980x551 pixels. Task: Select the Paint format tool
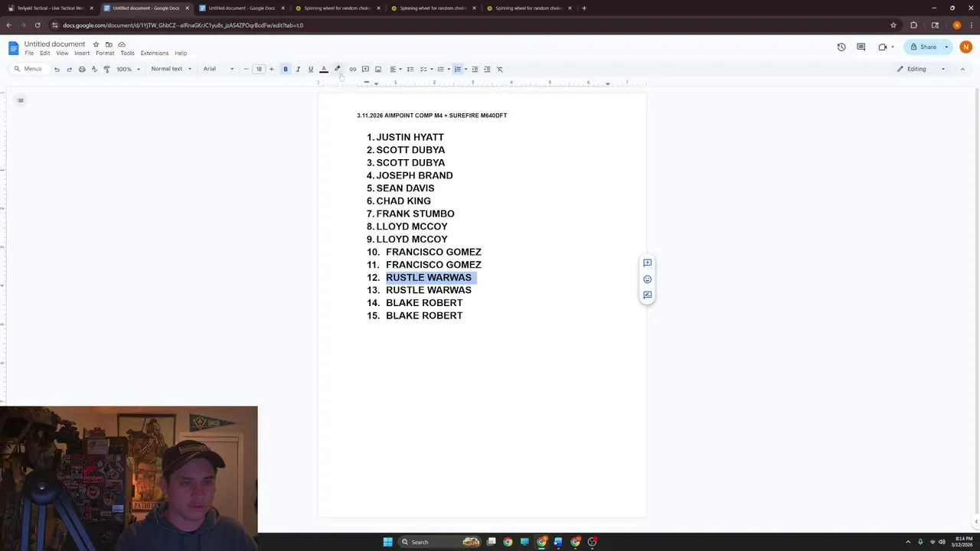pos(106,69)
